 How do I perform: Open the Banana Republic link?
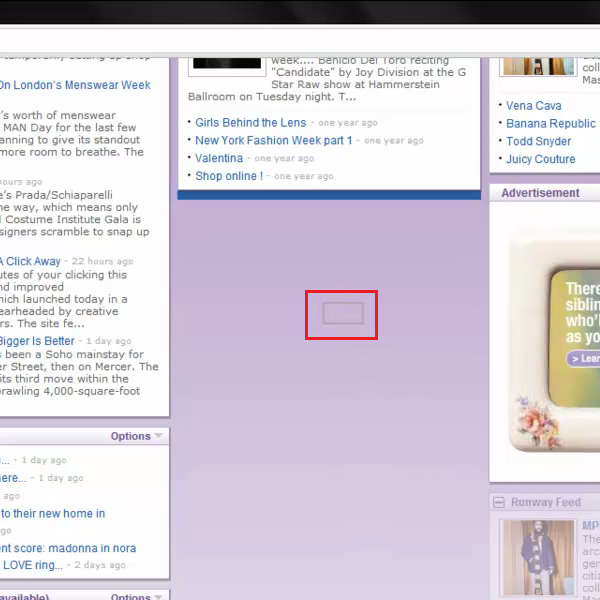[551, 123]
